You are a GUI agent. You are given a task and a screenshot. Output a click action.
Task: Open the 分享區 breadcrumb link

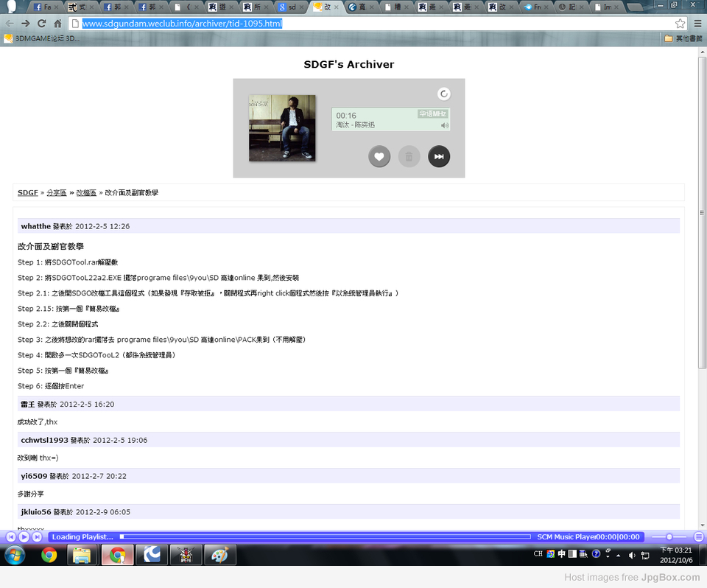tap(57, 192)
